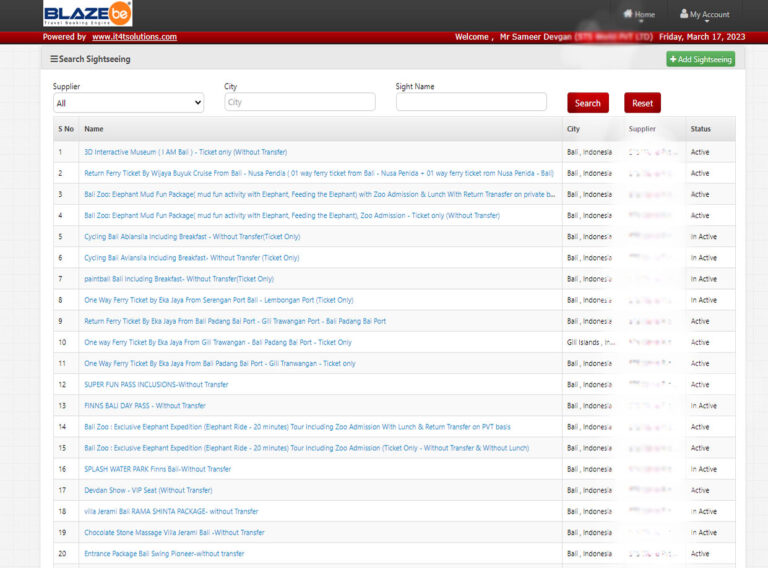768x568 pixels.
Task: Open One Way Ferry Bali Padang Bai to Gili link
Action: coord(220,363)
